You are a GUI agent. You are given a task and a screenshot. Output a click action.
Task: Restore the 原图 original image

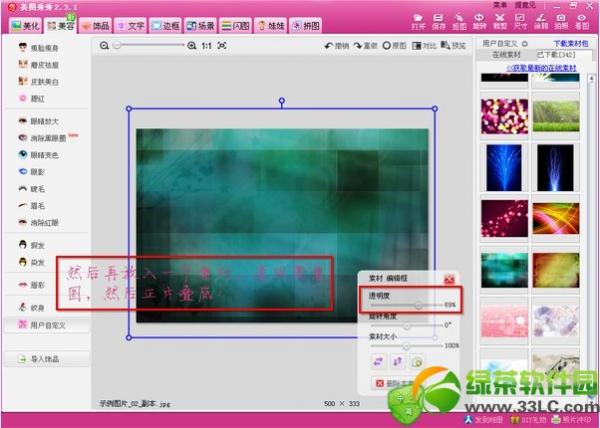click(x=395, y=46)
